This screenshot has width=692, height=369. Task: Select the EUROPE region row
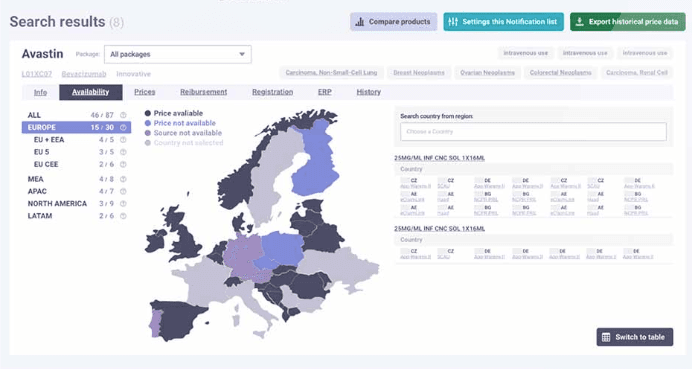tap(76, 128)
